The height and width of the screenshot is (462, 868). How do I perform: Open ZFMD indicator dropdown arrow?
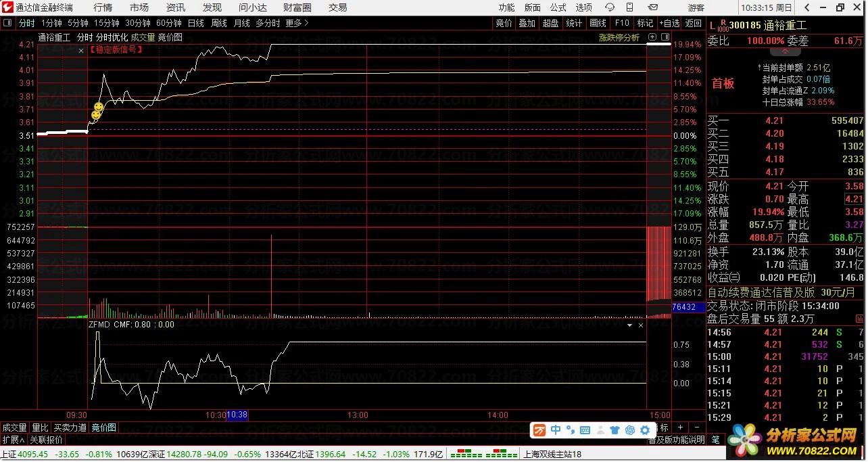(x=630, y=325)
